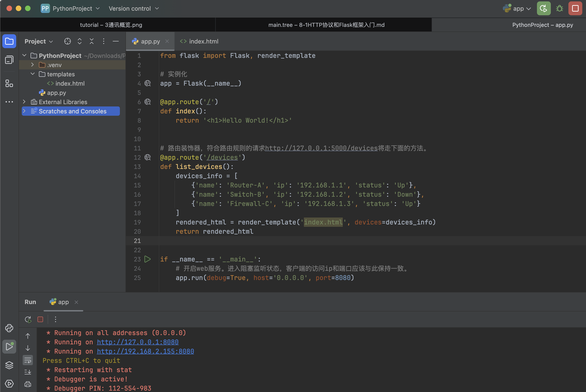Open the Structure tool window icon
Viewport: 586px width, 392px height.
click(9, 83)
